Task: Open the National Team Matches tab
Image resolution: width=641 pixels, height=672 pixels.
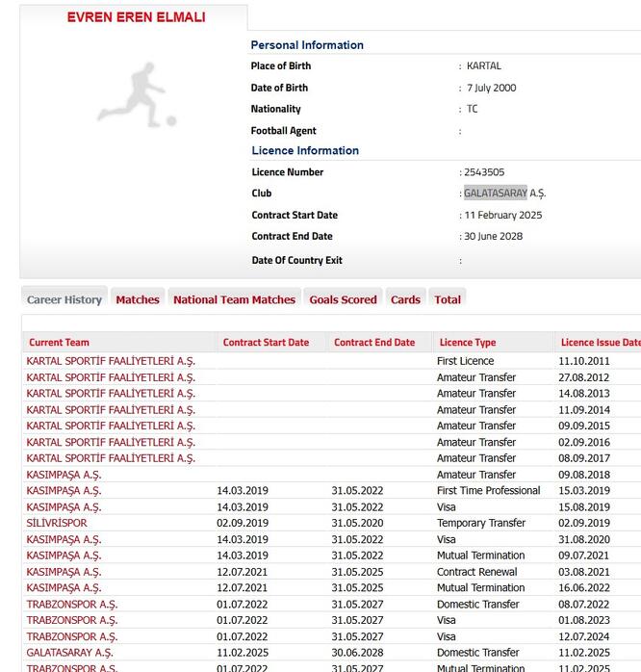Action: 235,299
